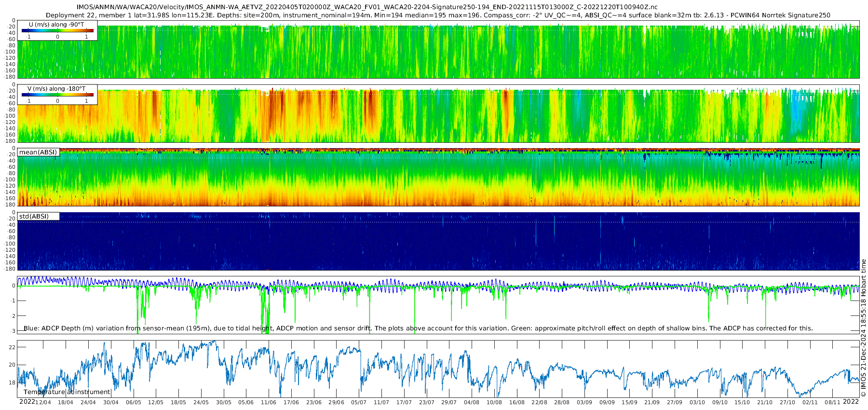The image size is (868, 410).
Task: Click the 22 tick on temperature axis
Action: click(13, 347)
